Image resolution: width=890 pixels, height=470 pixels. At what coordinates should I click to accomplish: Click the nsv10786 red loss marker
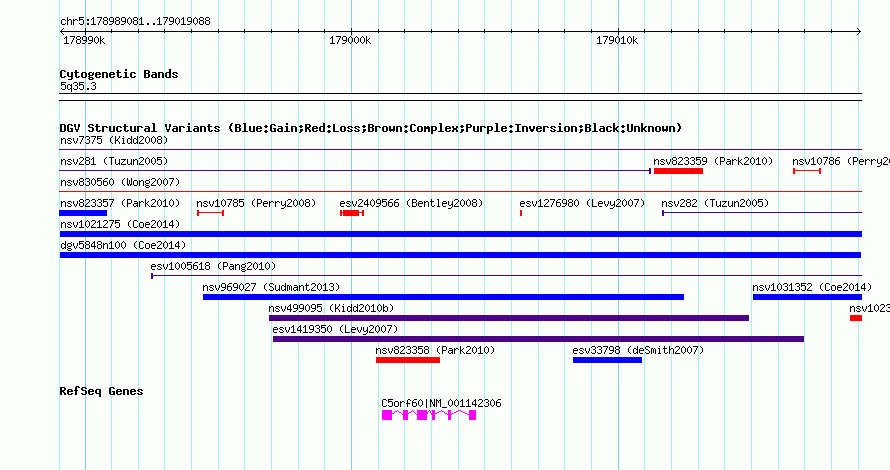[807, 171]
